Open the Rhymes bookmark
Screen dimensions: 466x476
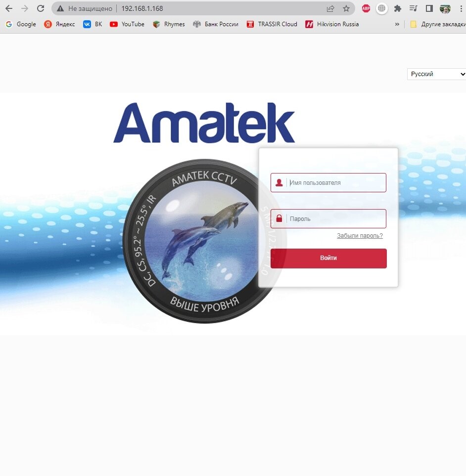coord(169,24)
